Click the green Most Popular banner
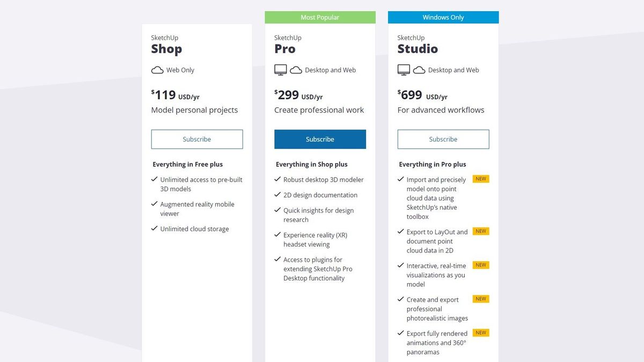Screen dimensions: 644x362 click(x=320, y=18)
